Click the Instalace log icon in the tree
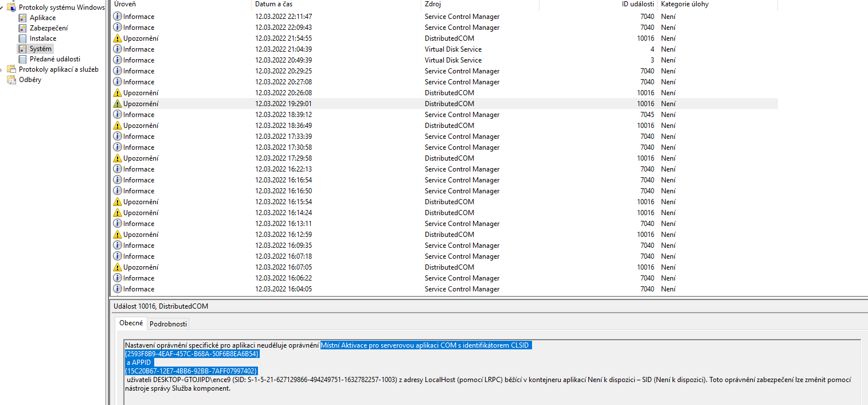 [x=22, y=38]
